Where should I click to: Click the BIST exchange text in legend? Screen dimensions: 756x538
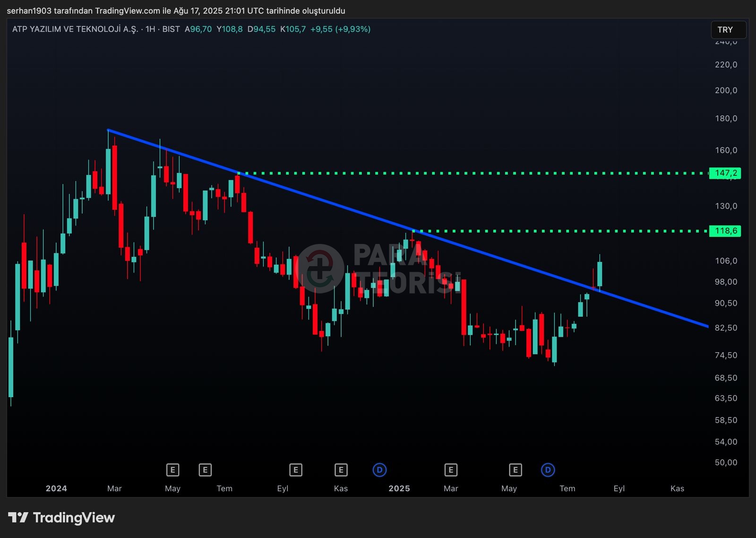click(x=171, y=29)
